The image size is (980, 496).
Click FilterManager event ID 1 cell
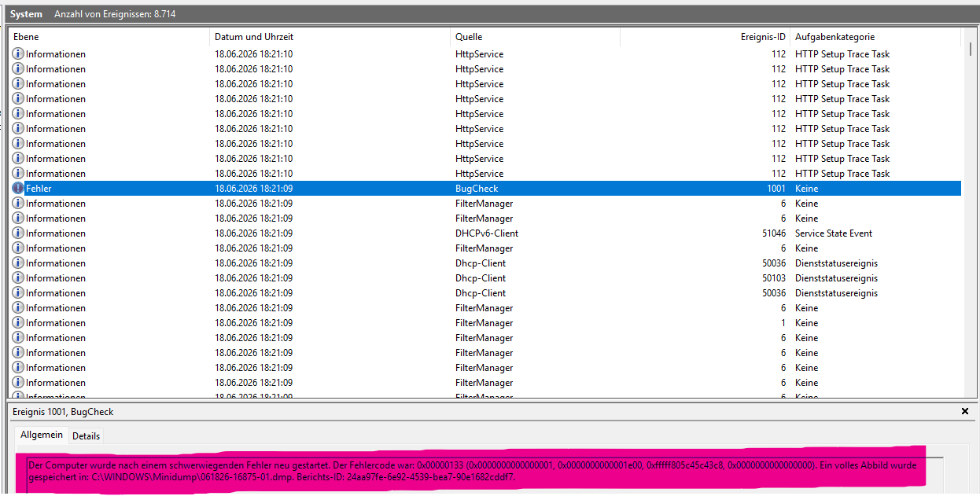[x=783, y=323]
